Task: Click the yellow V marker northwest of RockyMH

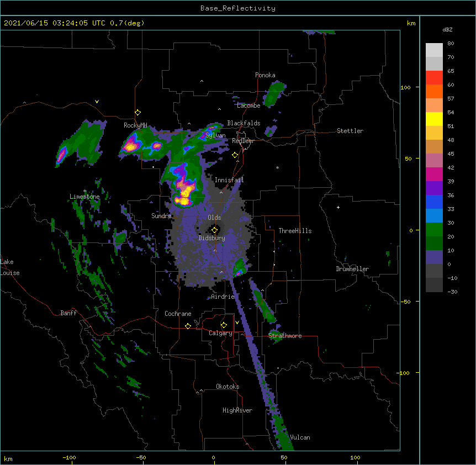Action: point(97,102)
